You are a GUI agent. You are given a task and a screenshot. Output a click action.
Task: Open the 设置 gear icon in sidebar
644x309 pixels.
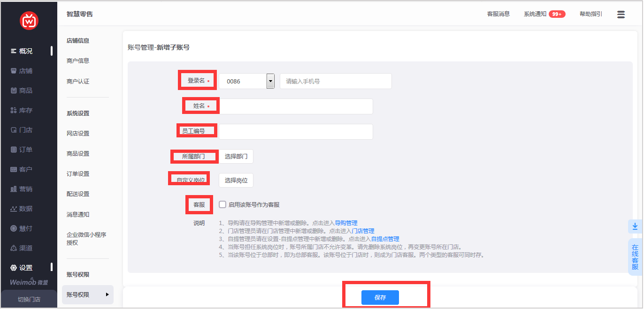pos(14,268)
